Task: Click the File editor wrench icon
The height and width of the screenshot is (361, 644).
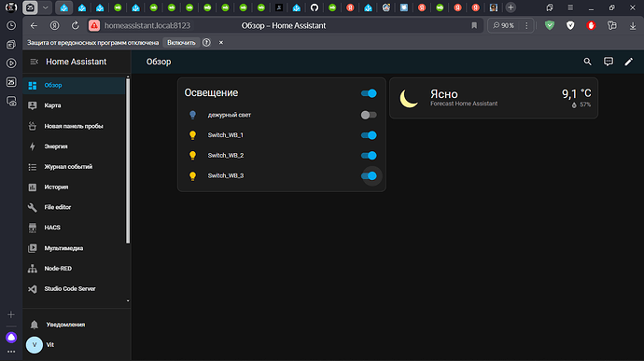Action: 33,207
